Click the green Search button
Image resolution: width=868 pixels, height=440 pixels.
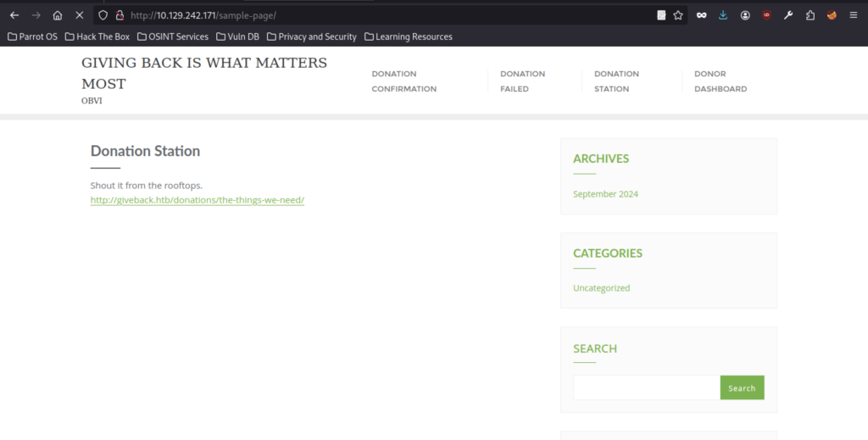tap(742, 388)
